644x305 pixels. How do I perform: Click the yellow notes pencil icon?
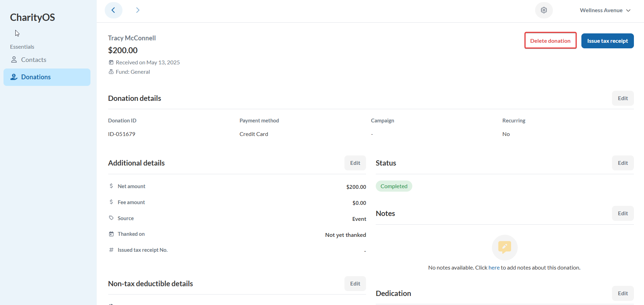[504, 247]
